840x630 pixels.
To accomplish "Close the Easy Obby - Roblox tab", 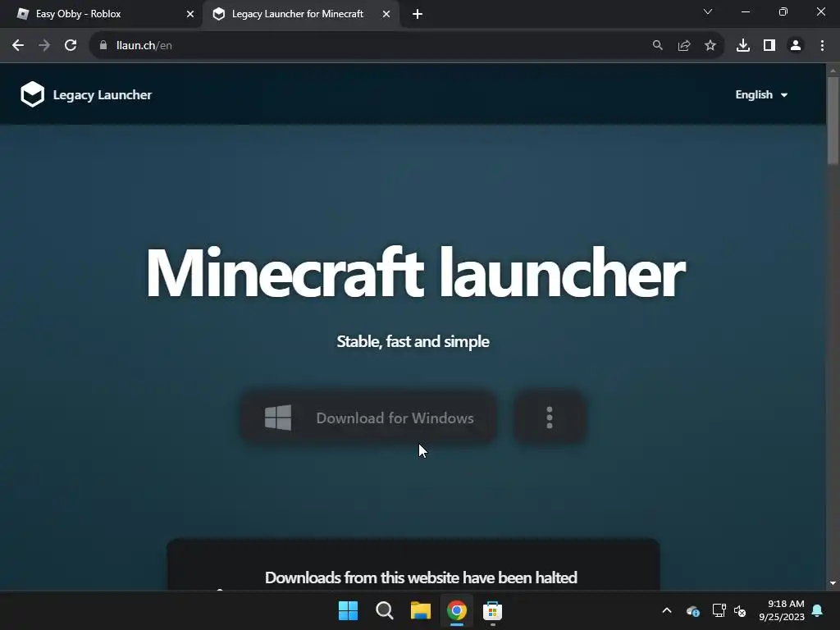I will click(190, 14).
